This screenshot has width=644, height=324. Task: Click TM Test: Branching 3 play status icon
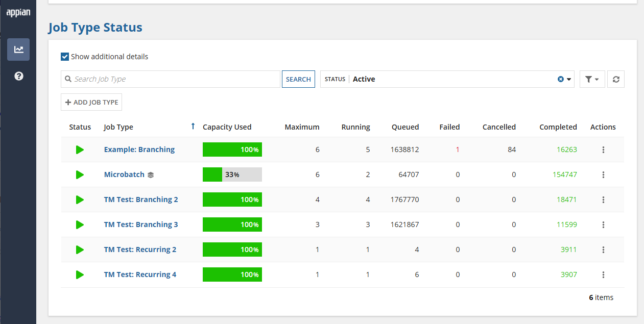click(80, 225)
